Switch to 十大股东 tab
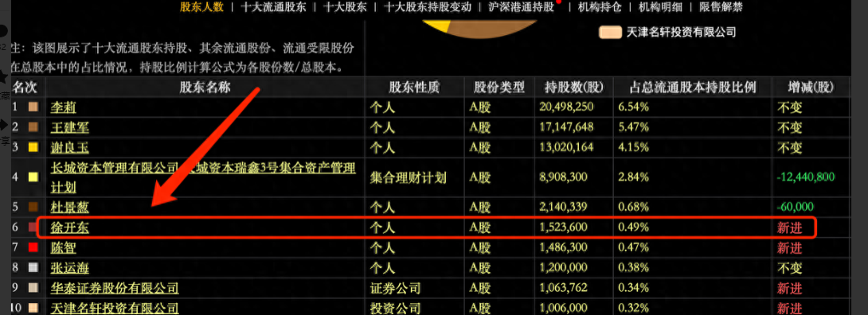 (344, 7)
